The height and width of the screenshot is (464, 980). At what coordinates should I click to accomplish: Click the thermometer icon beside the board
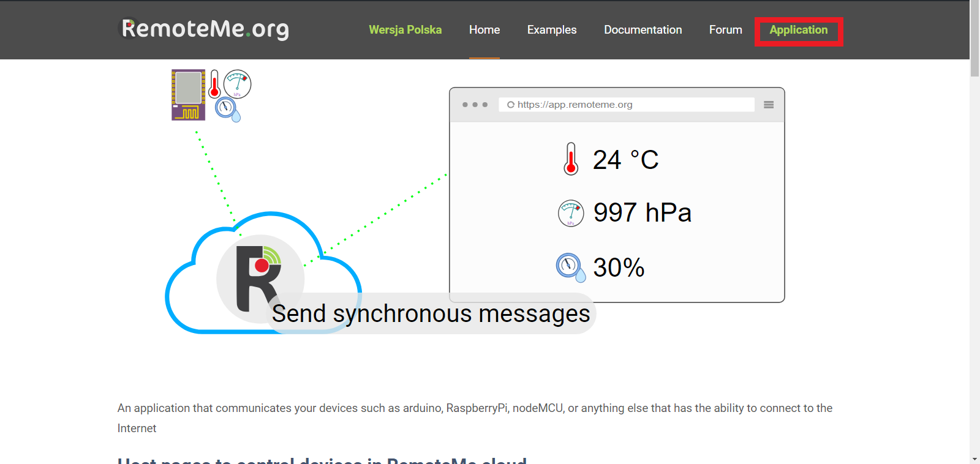[x=214, y=84]
